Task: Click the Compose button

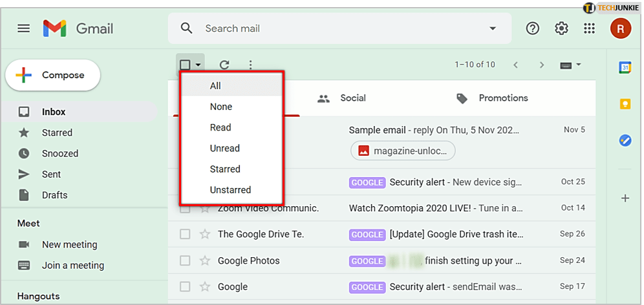Action: pos(53,76)
